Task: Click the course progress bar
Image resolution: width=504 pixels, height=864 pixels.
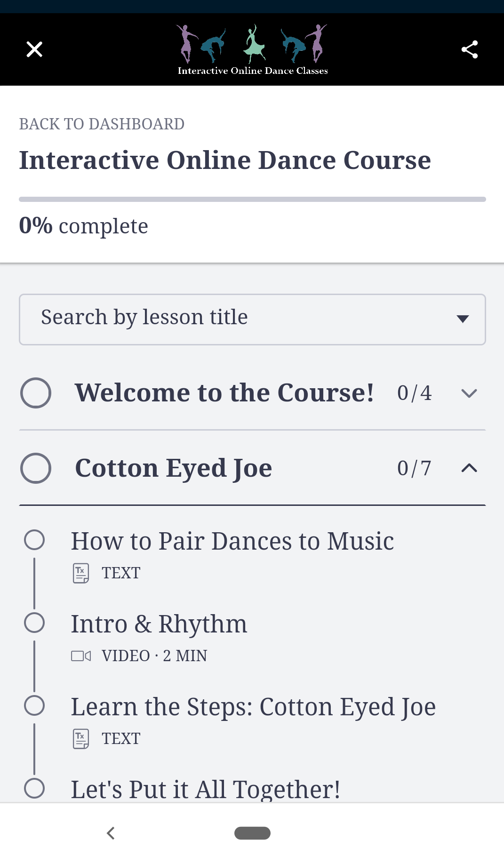Action: pos(252,200)
